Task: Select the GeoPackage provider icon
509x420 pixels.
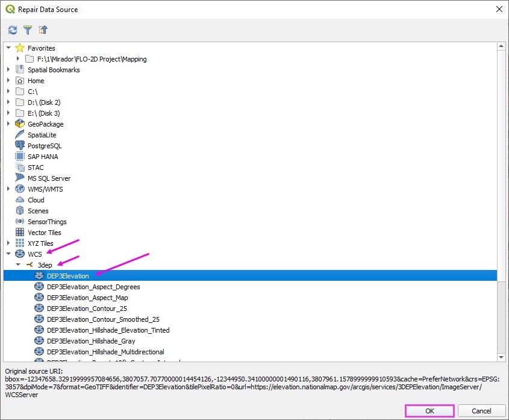Action: [x=20, y=124]
